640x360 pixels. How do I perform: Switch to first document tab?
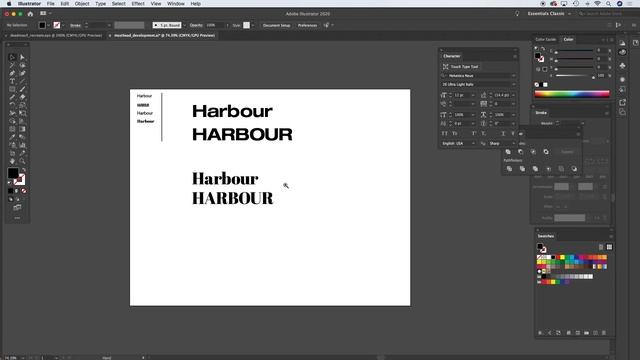56,36
